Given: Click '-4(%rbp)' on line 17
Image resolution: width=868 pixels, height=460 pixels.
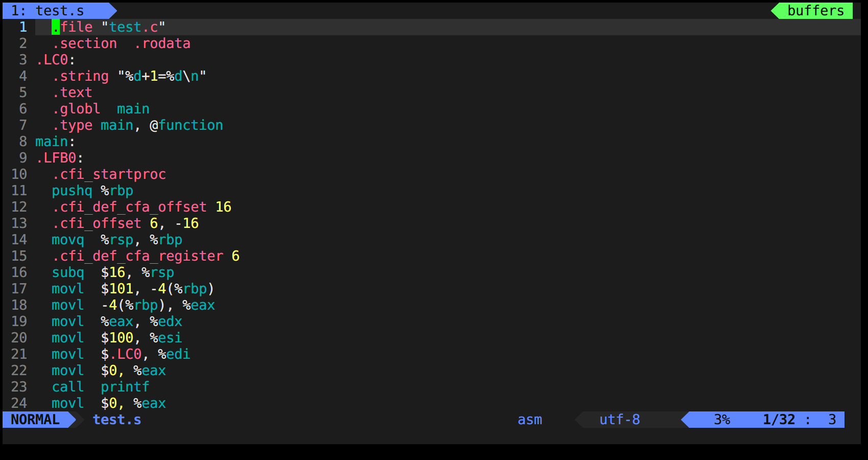Looking at the screenshot, I should [182, 289].
